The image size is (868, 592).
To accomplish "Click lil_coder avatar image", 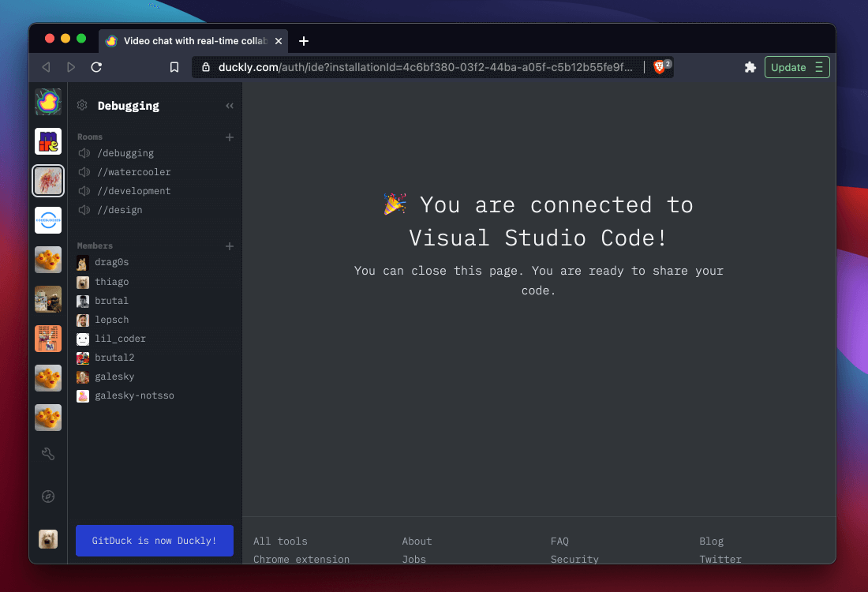I will pos(83,339).
